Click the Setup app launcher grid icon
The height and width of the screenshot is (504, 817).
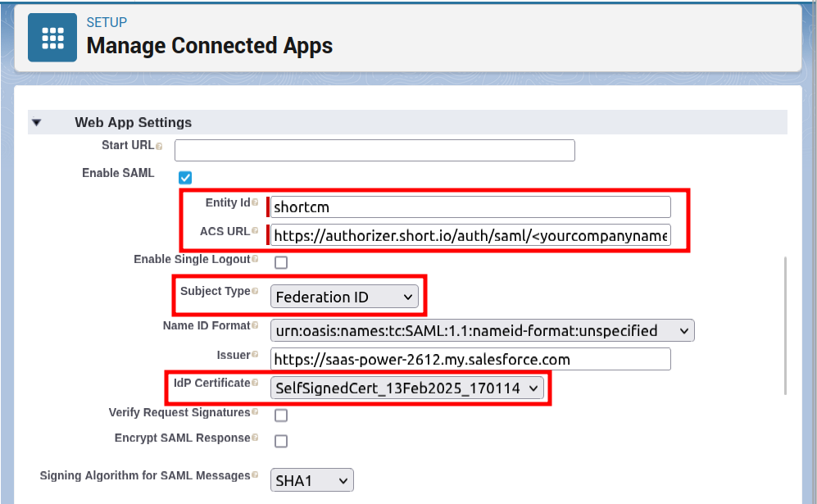(x=52, y=37)
